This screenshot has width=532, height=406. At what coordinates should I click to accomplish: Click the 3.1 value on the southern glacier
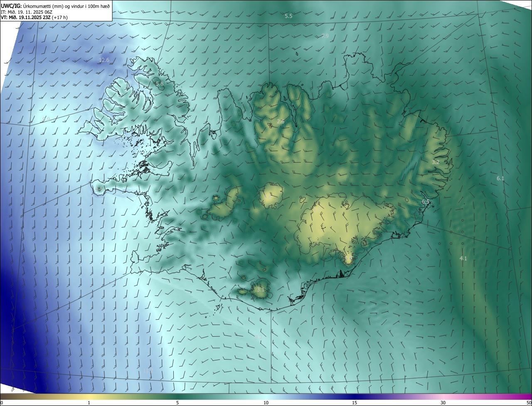(261, 289)
